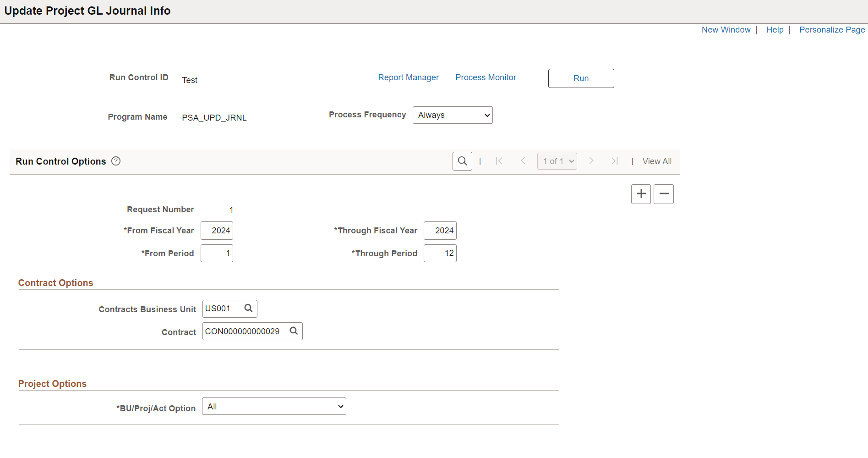The image size is (868, 458).
Task: Delete the row with minus icon
Action: (664, 194)
